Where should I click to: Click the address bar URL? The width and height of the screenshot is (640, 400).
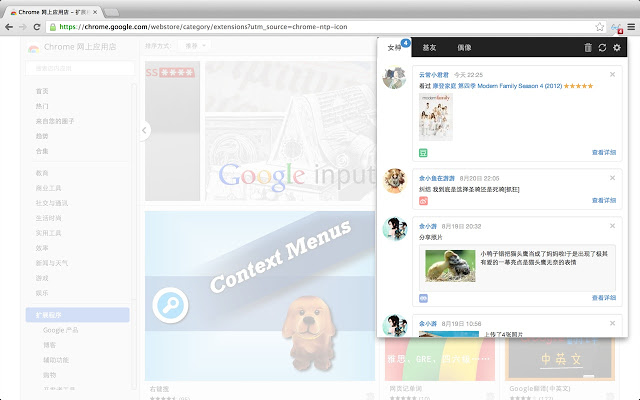click(x=203, y=27)
